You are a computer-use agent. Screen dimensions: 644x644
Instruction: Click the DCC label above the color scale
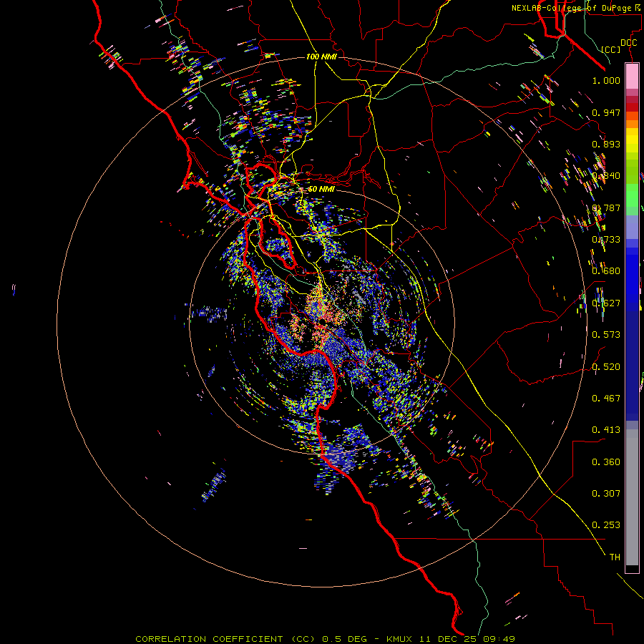(629, 43)
